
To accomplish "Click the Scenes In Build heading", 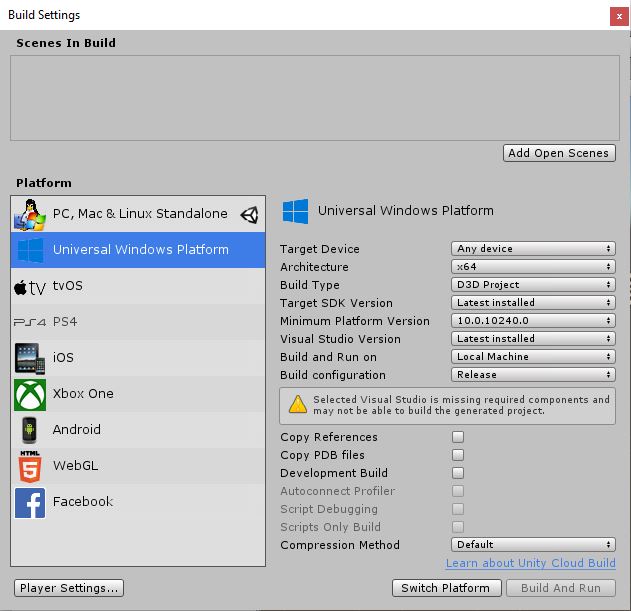I will point(66,43).
